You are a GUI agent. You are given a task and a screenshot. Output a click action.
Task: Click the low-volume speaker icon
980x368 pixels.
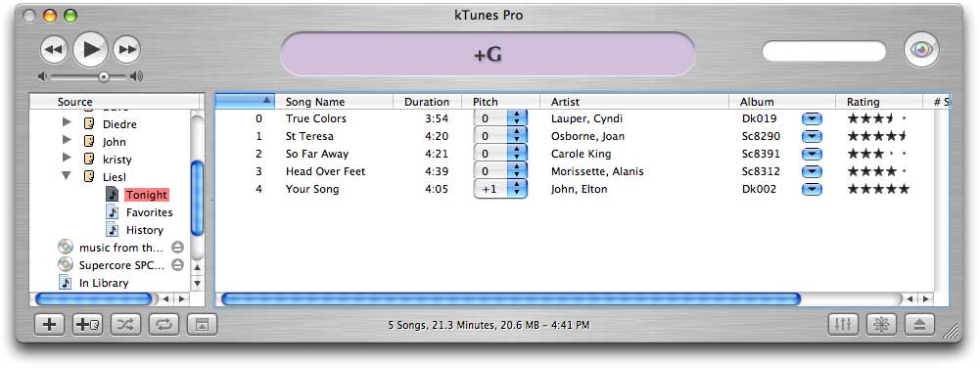[x=42, y=77]
